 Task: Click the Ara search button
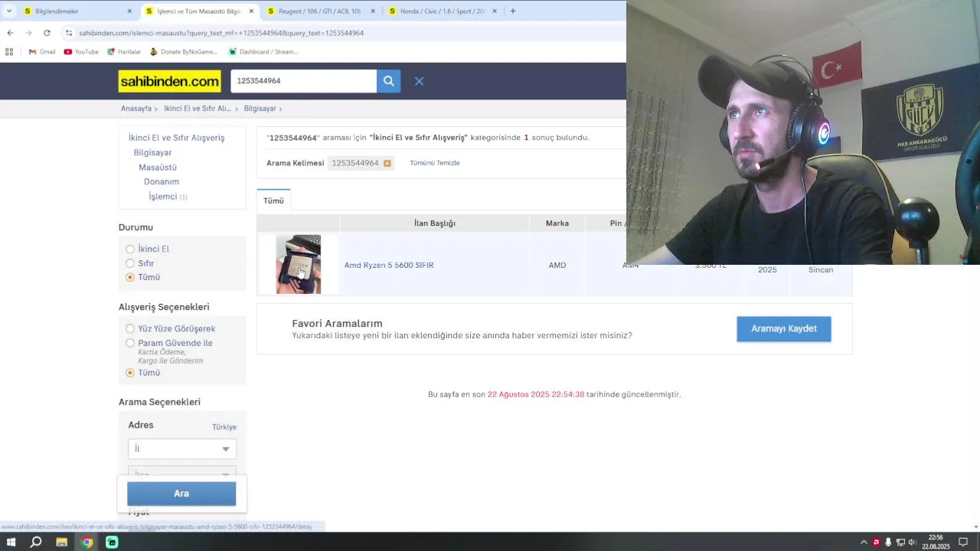[181, 494]
